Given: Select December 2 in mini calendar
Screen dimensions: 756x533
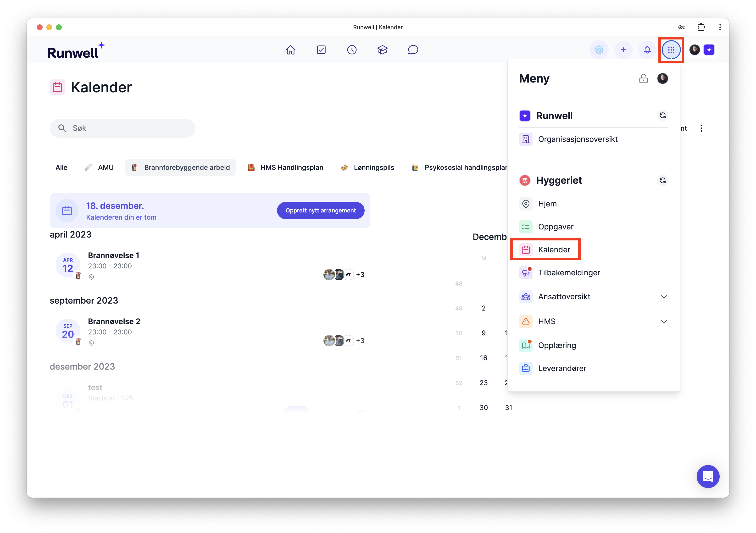Looking at the screenshot, I should 483,308.
